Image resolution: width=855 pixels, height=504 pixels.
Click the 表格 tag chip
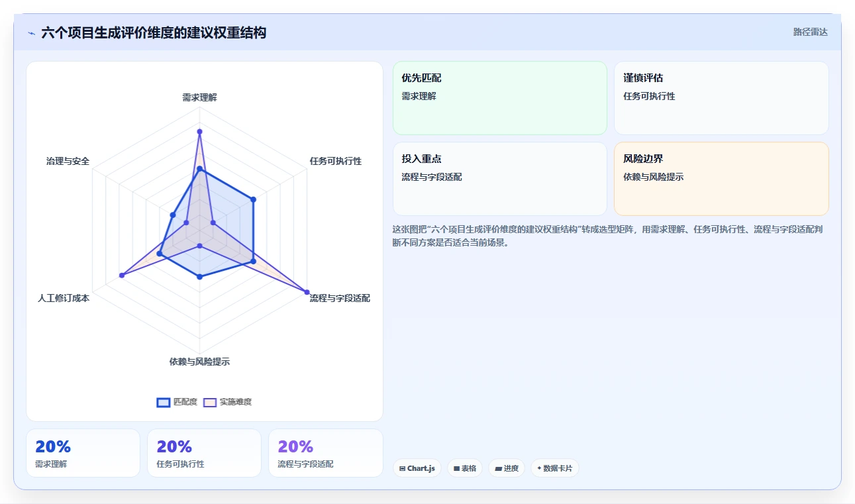tap(465, 468)
